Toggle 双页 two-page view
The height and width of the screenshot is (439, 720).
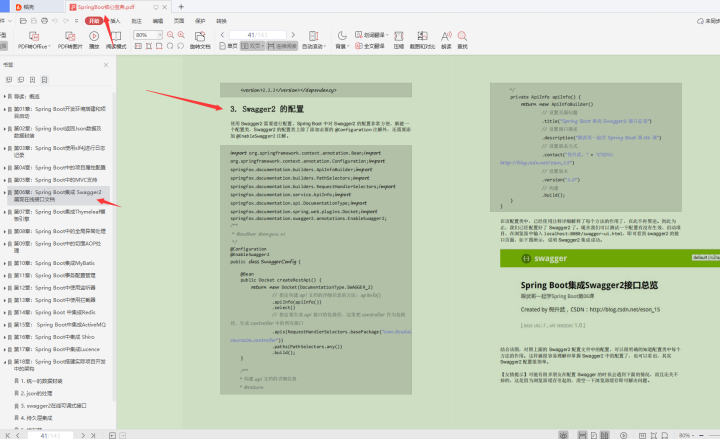[x=253, y=46]
